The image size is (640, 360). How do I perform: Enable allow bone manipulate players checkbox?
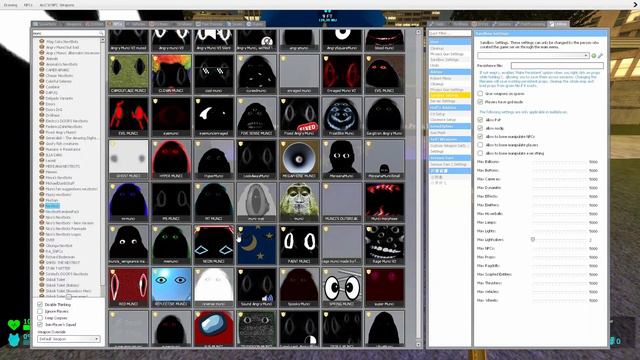(480, 145)
